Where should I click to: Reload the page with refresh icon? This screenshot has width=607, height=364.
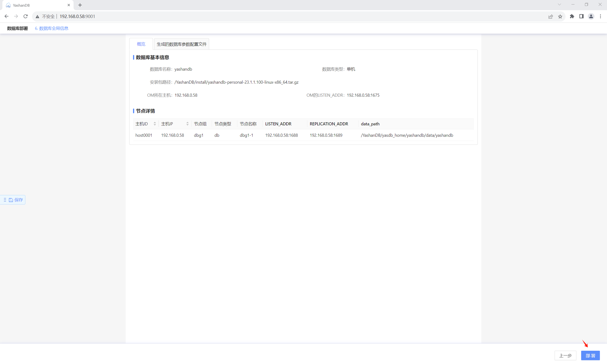coord(26,16)
